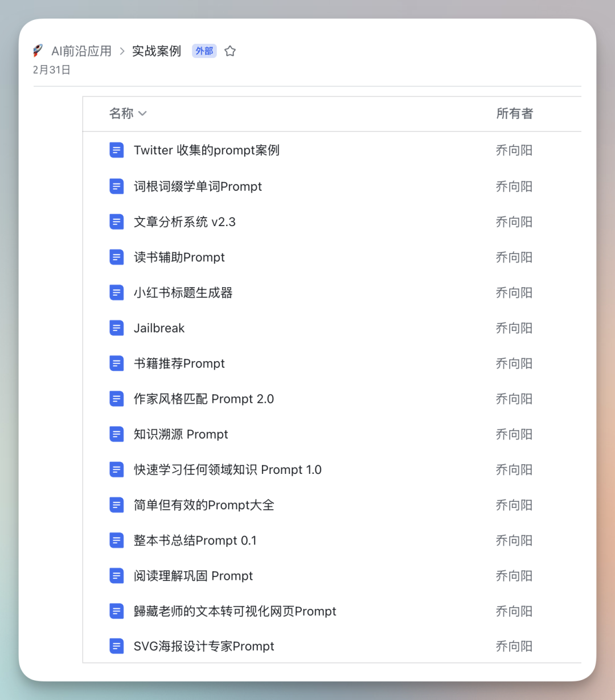Click the 所有者 column header
The height and width of the screenshot is (700, 615).
pos(514,113)
